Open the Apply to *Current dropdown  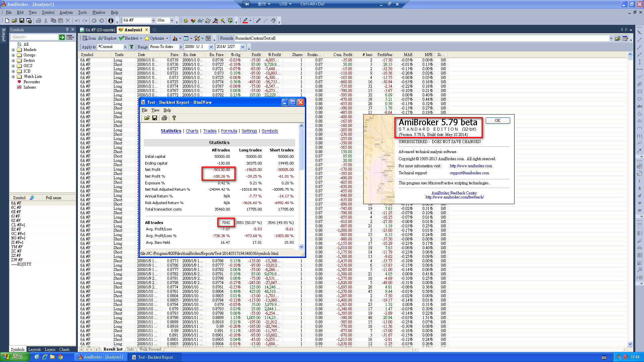(125, 47)
